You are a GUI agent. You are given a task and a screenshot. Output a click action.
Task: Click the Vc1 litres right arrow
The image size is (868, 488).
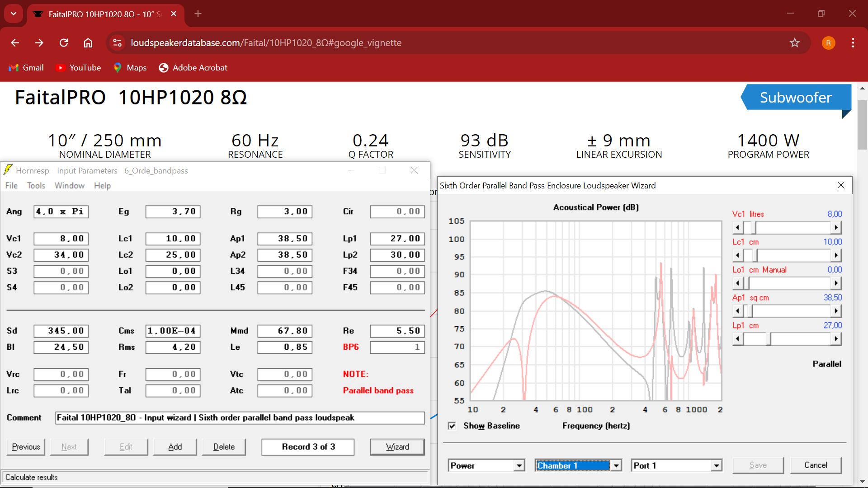click(x=836, y=228)
